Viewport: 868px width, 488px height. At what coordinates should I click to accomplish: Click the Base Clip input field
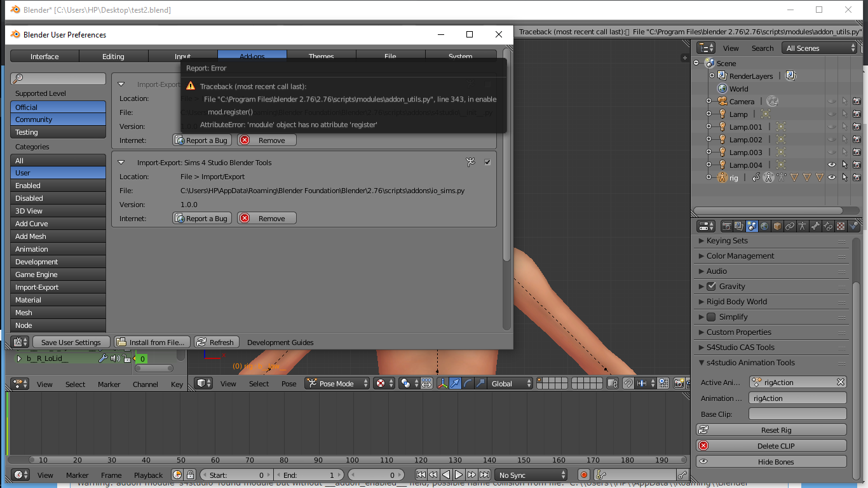797,414
